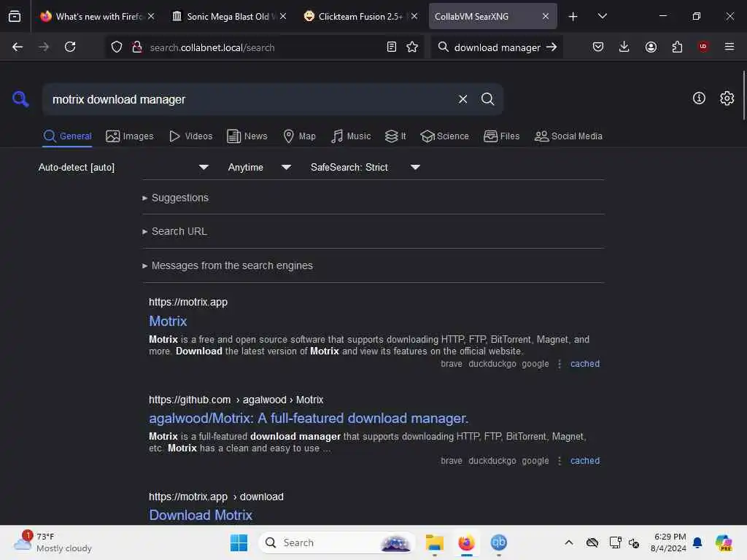Click the Windows taskbar Search box
This screenshot has height=560, width=747.
tap(337, 542)
